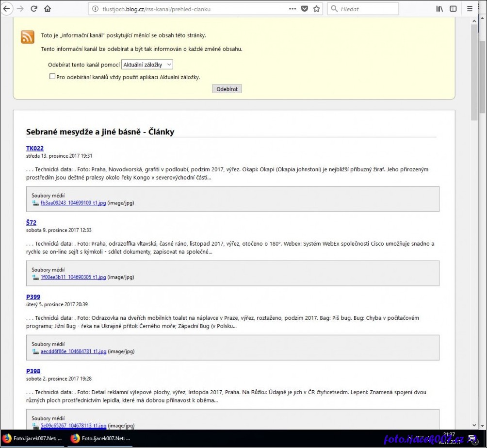The width and height of the screenshot is (487, 448).
Task: Switch to second Firefox taskbar window
Action: (x=100, y=439)
